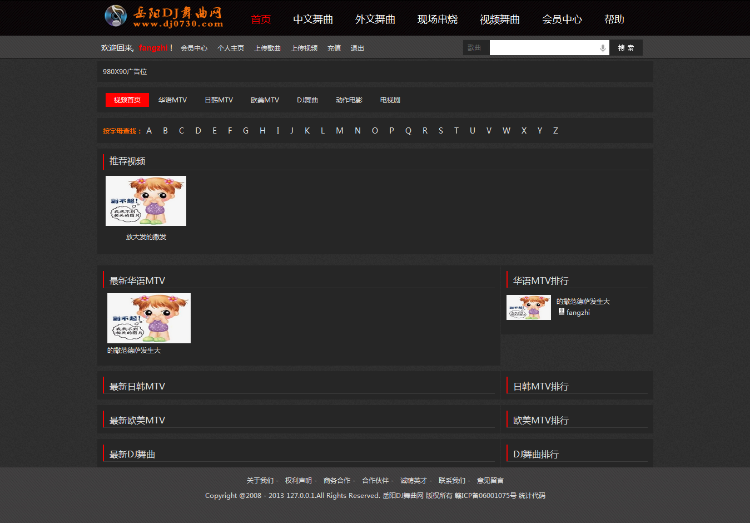750x523 pixels.
Task: Open 帮助 in main navigation
Action: [x=614, y=20]
